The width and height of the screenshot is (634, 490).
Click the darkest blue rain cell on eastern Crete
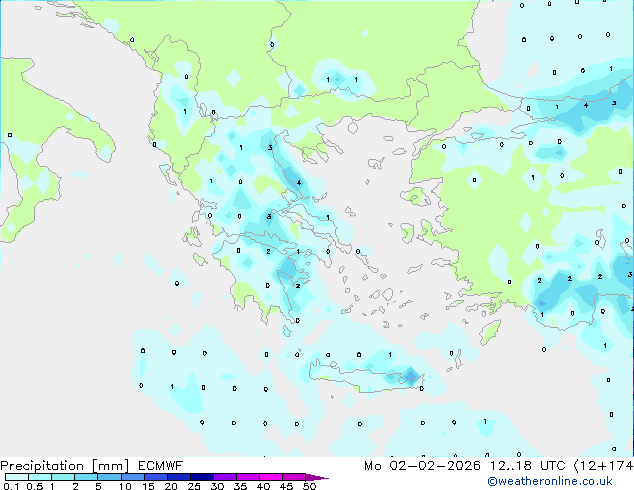(411, 376)
